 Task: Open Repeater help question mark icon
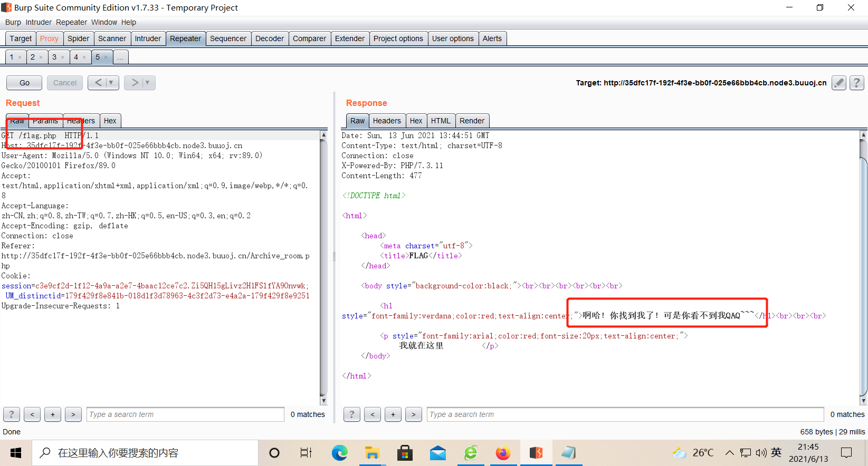(x=856, y=83)
